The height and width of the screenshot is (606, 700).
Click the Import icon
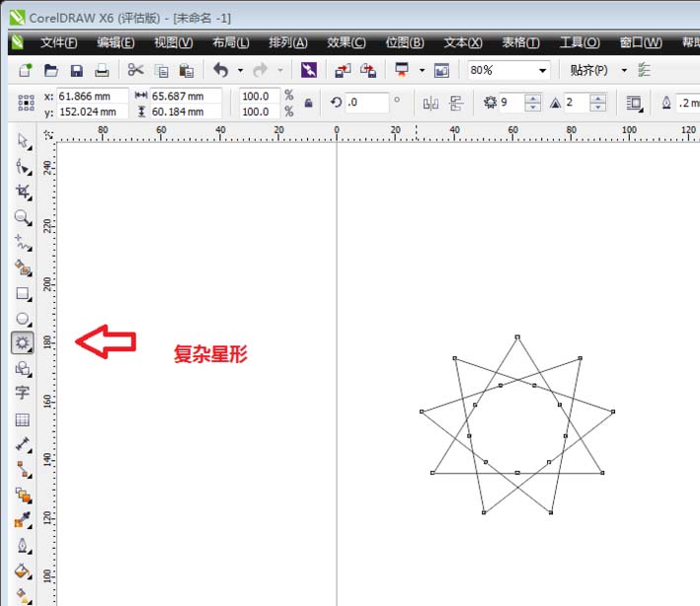click(343, 70)
